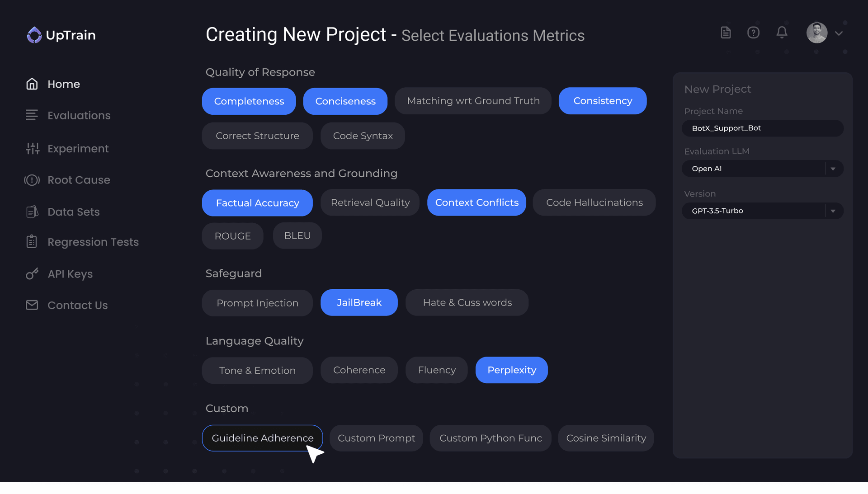Go to Data Sets via its sidebar icon
The image size is (868, 494).
point(32,212)
